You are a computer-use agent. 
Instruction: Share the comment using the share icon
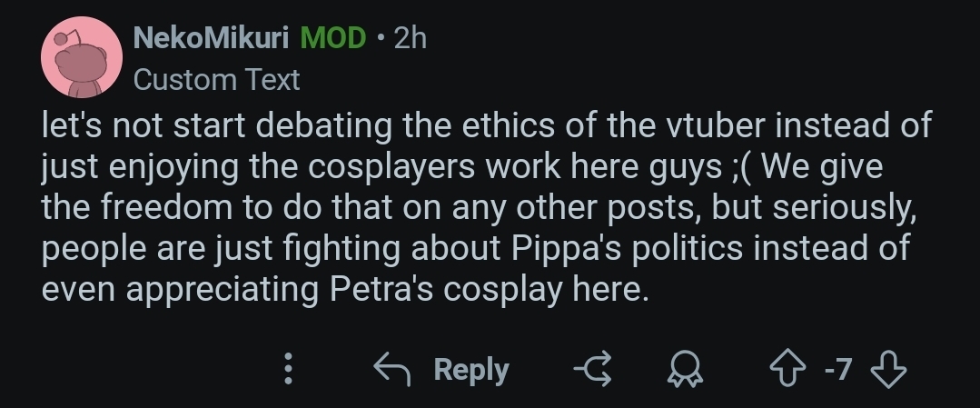(x=594, y=369)
